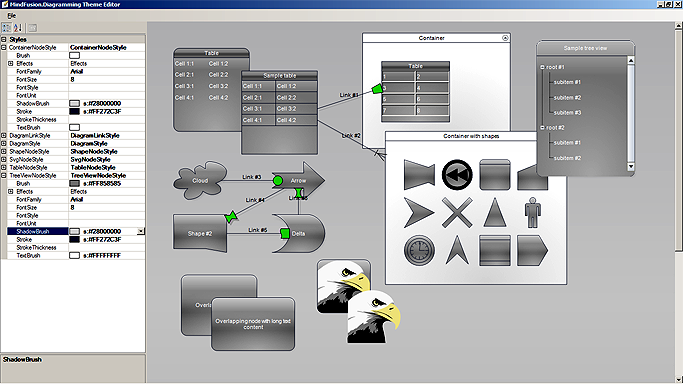Expand Effects under TreeViewNodeStyle
Image resolution: width=683 pixels, height=384 pixels.
[x=10, y=192]
